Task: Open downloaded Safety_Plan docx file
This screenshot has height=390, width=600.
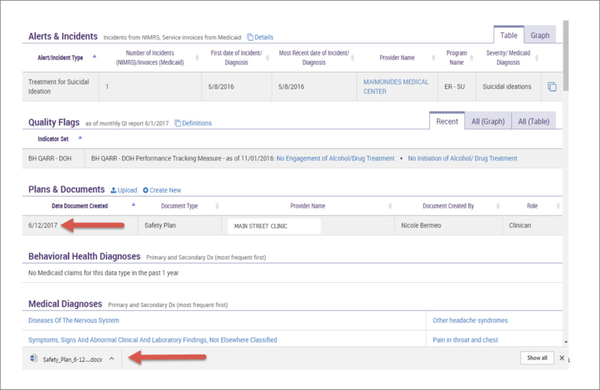Action: click(x=72, y=359)
